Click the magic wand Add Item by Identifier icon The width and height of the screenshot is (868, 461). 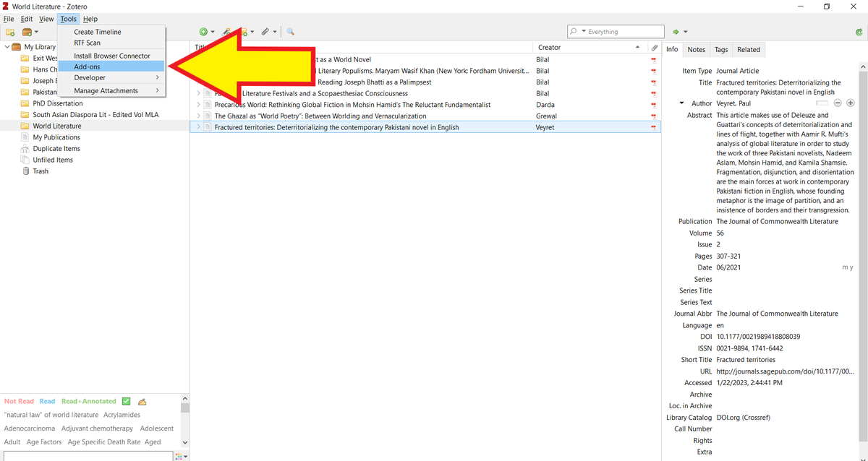coord(226,32)
